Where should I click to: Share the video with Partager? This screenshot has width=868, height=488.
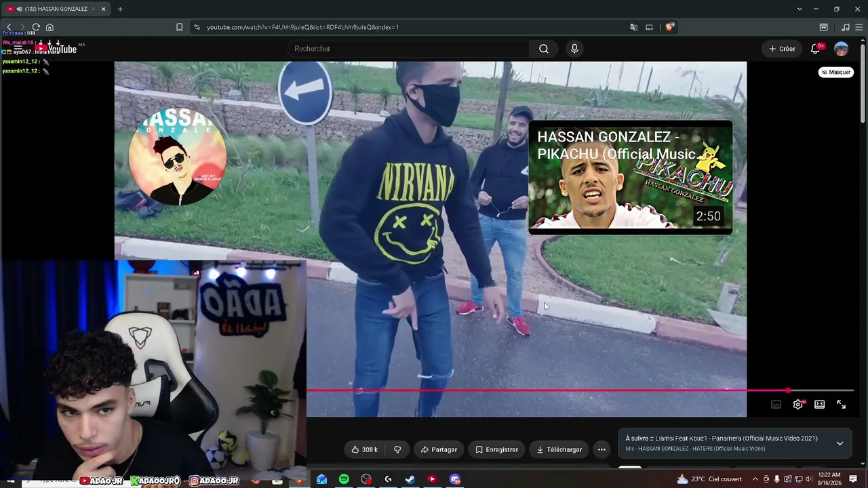point(439,449)
